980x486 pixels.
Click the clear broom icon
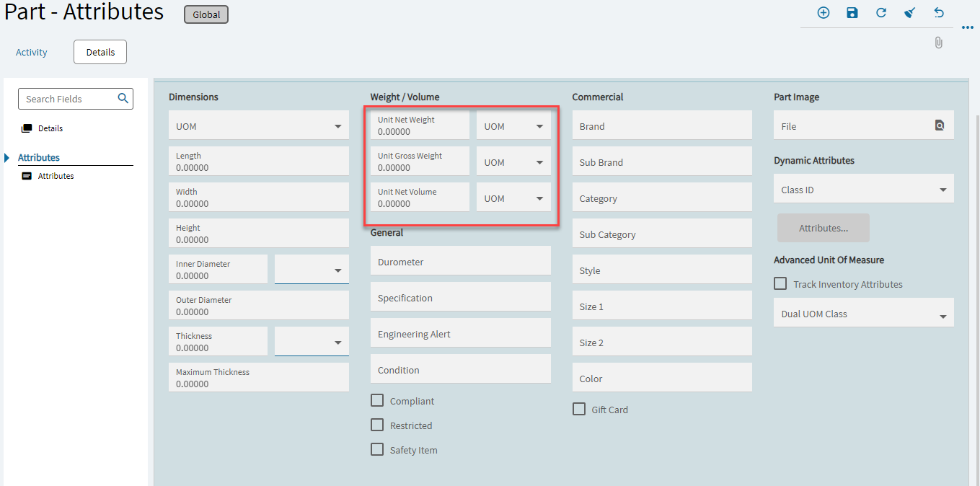910,13
